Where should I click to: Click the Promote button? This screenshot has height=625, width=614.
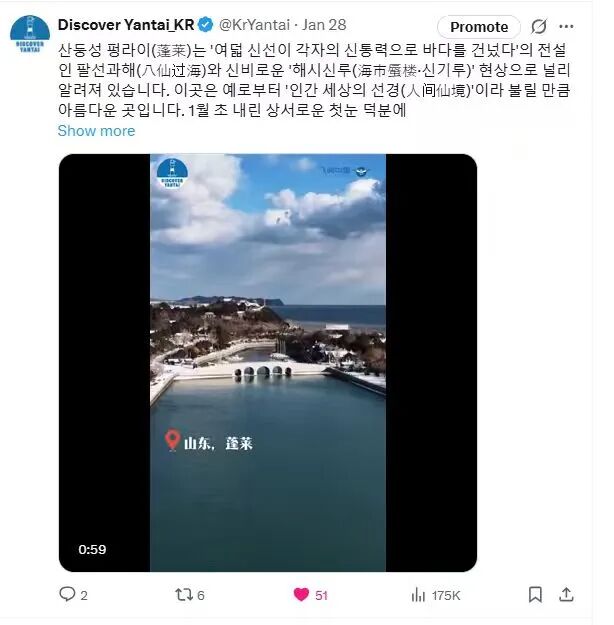tap(479, 27)
